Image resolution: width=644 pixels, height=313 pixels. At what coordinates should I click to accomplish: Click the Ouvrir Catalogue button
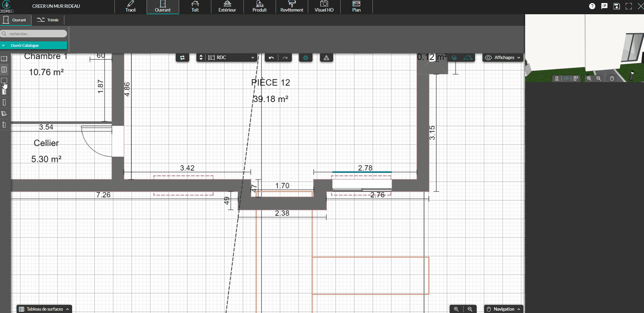coord(34,45)
